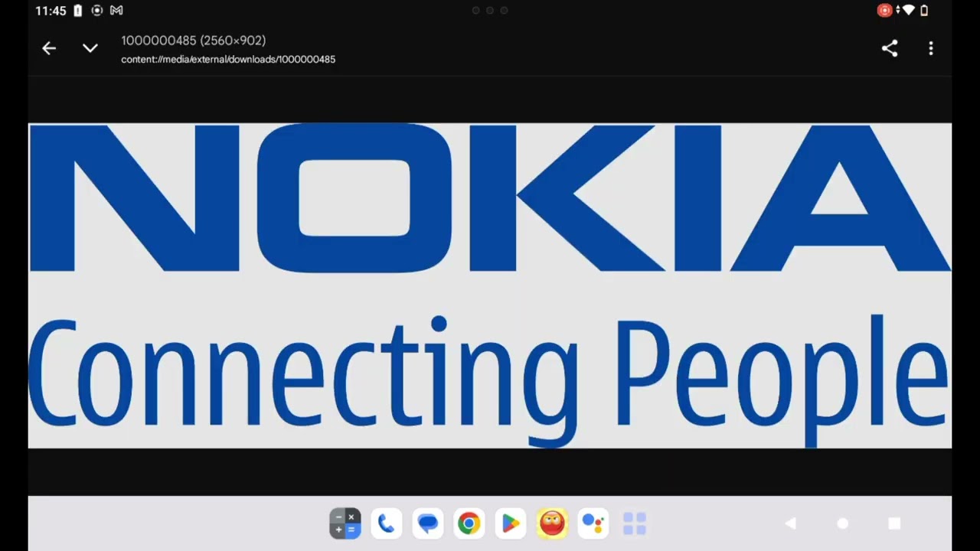Viewport: 980px width, 551px height.
Task: Tap the Wi-Fi status icon
Action: point(908,11)
